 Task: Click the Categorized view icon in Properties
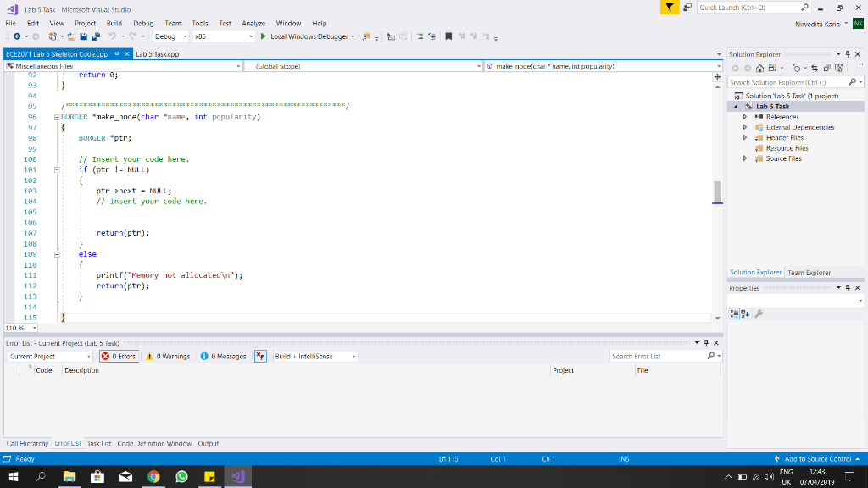[734, 313]
